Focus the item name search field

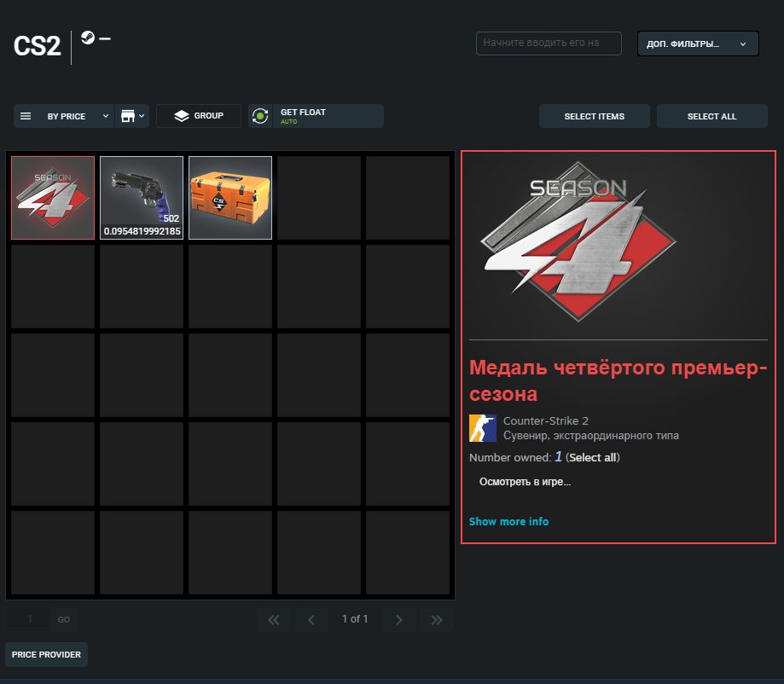coord(549,43)
